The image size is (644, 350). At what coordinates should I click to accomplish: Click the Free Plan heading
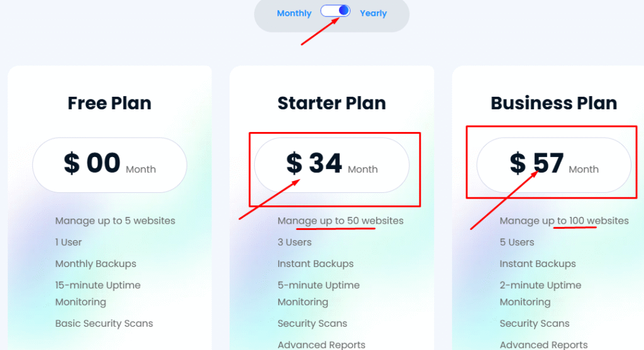pos(109,103)
